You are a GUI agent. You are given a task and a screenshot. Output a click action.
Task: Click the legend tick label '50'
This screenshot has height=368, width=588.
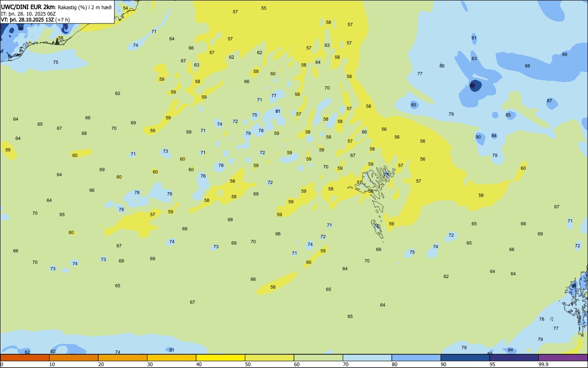248,364
